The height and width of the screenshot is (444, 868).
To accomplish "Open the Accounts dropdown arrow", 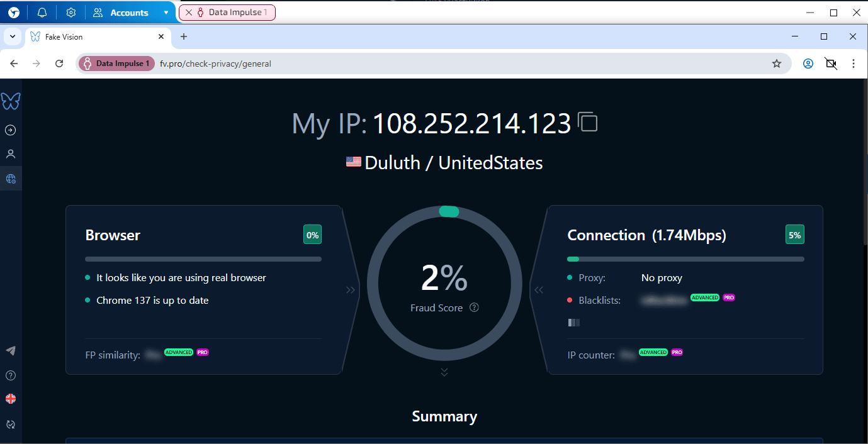I will point(165,12).
